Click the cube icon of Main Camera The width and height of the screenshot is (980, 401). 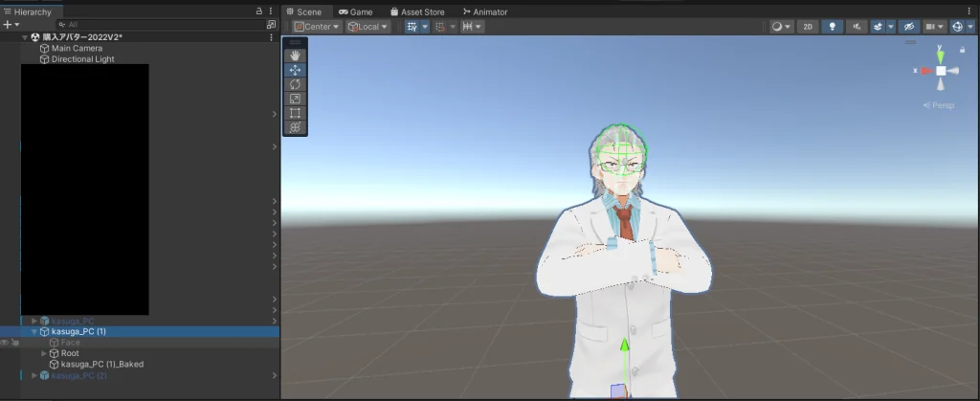point(44,48)
